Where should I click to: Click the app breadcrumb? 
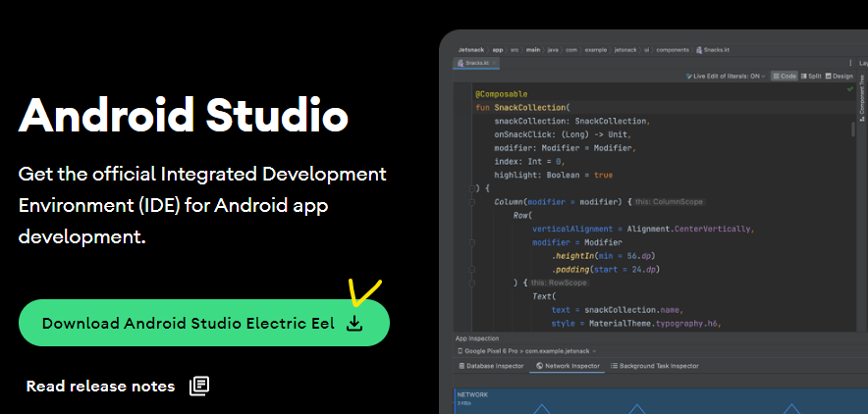[x=498, y=50]
